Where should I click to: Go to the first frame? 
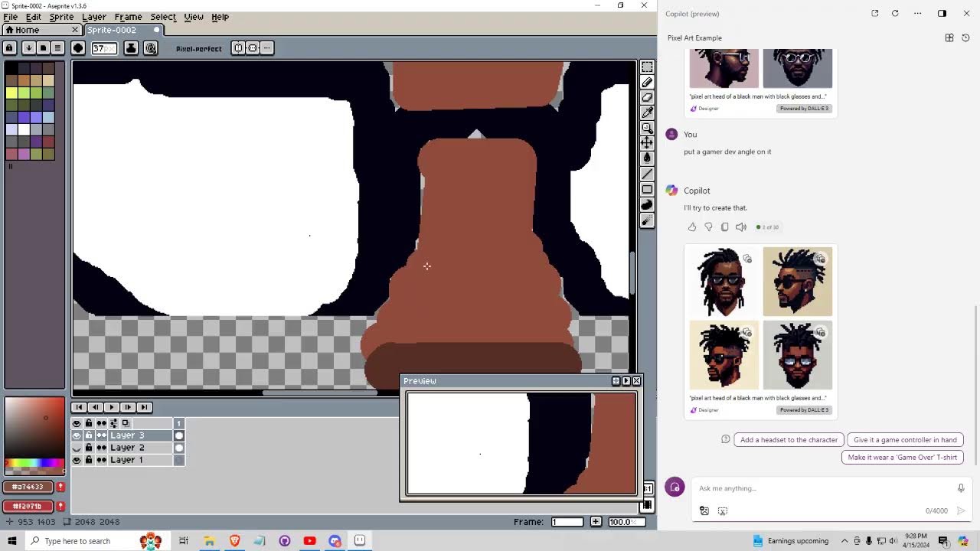pos(79,407)
